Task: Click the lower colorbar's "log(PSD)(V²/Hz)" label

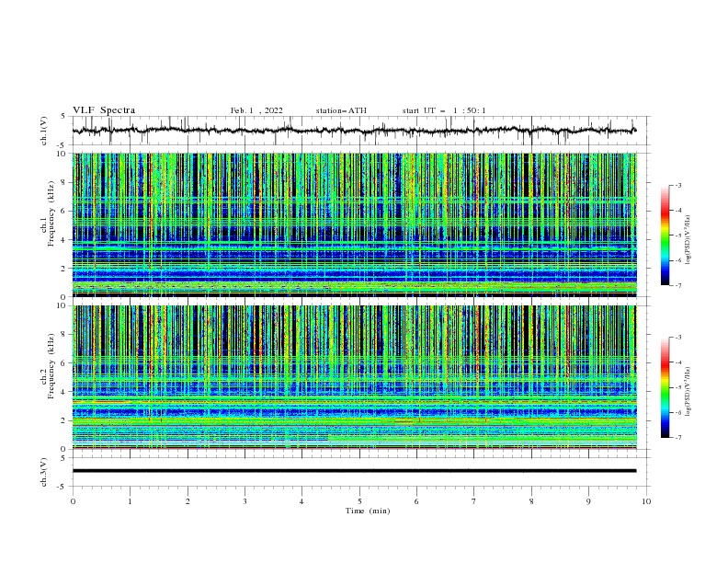Action: 688,392
